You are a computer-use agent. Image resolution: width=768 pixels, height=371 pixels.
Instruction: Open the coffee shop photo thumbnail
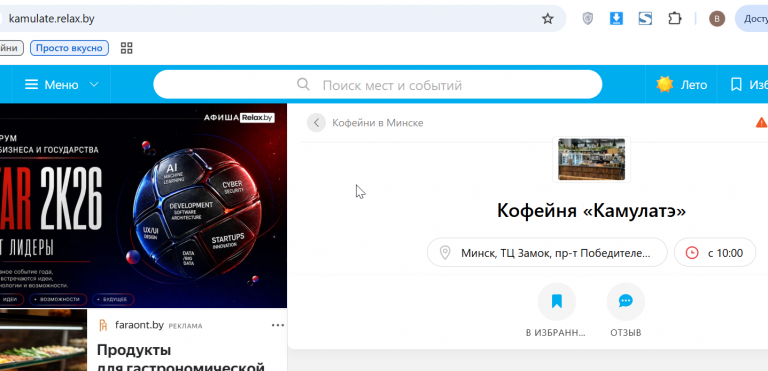click(591, 159)
